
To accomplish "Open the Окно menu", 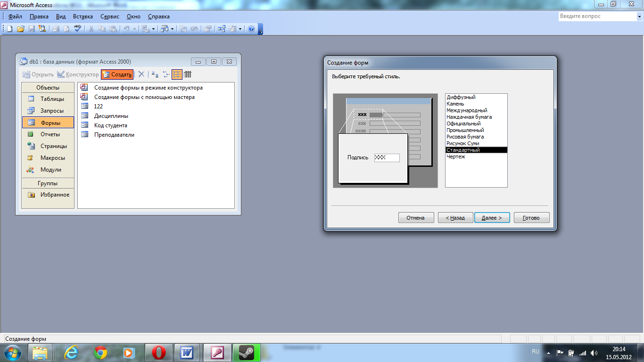I will point(133,16).
